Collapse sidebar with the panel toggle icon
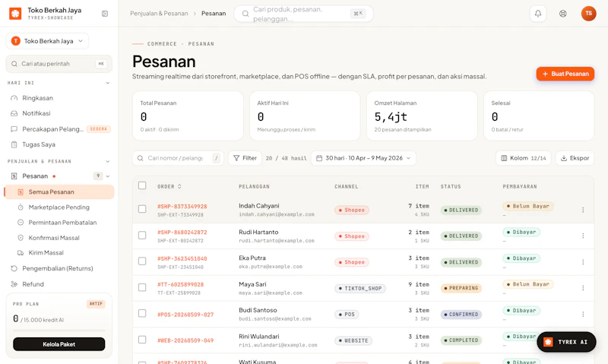Image resolution: width=608 pixels, height=364 pixels. 105,14
